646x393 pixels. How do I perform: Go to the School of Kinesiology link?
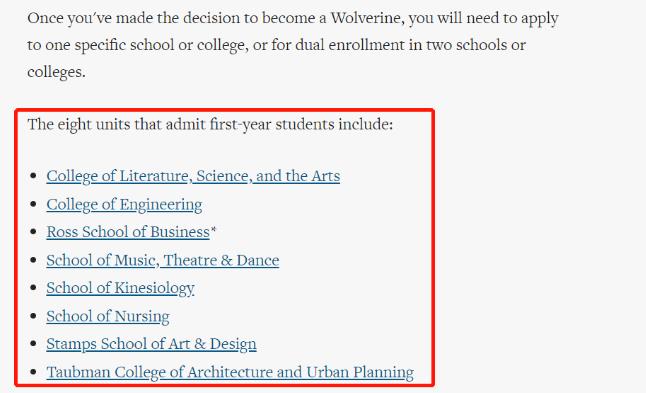point(120,288)
